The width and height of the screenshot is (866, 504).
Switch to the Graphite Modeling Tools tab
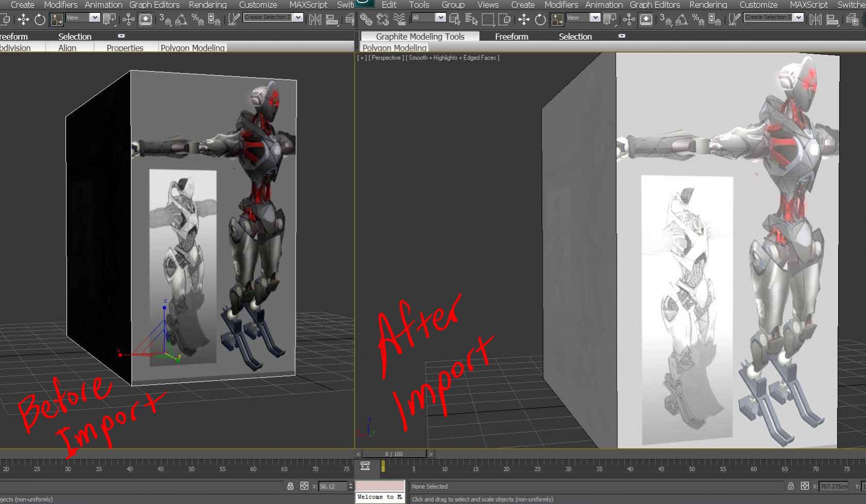click(x=419, y=36)
